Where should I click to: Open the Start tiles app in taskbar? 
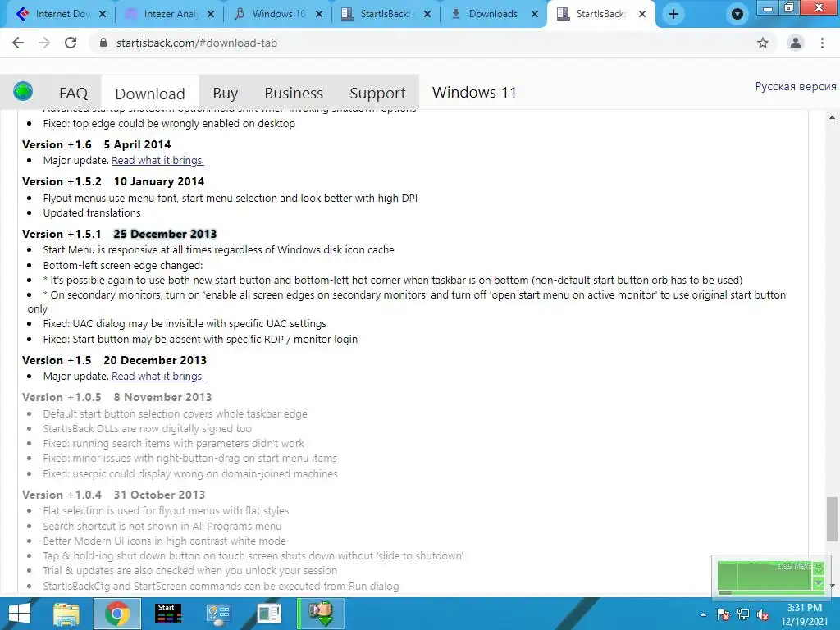pos(167,614)
